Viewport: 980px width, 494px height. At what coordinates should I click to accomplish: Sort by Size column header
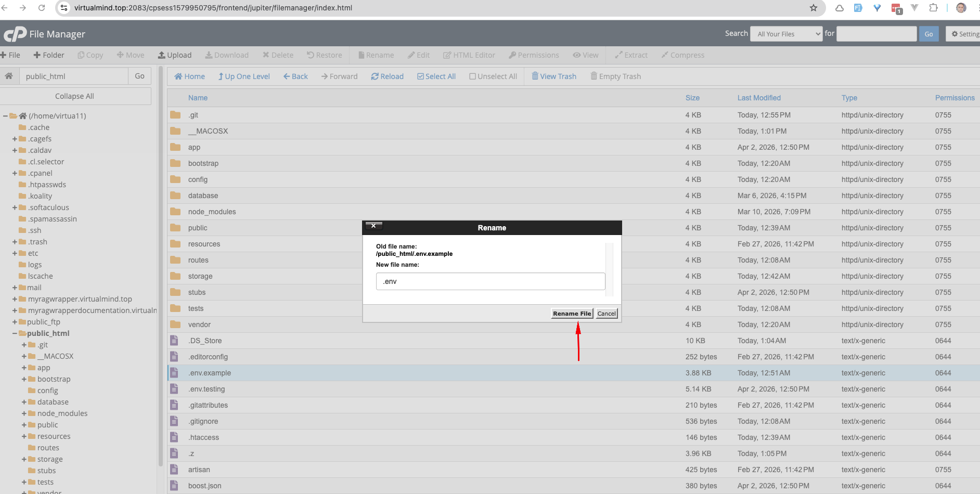692,98
